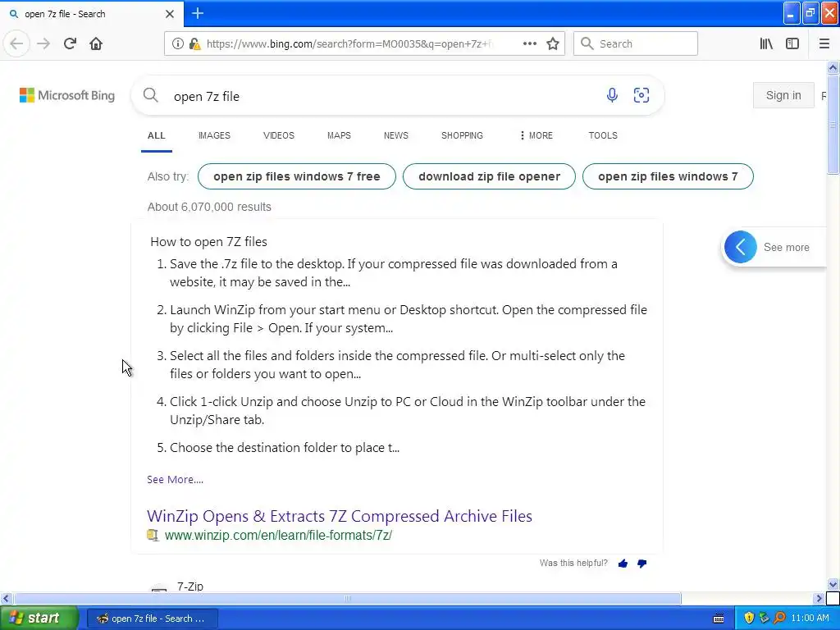
Task: Click the blue See more arrow circle
Action: point(741,247)
